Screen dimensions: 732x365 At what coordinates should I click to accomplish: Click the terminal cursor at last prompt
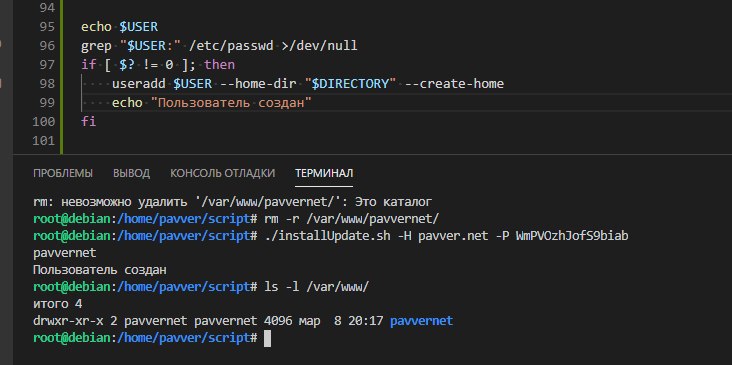[x=267, y=338]
